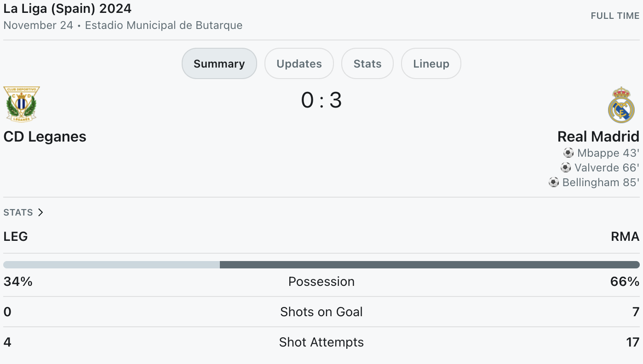Open the Stats tab
Screen dimensions: 643x364
tap(367, 63)
